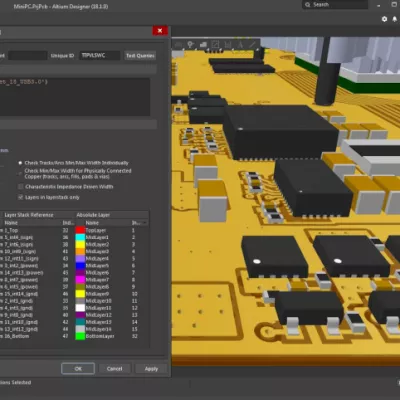The height and width of the screenshot is (400, 400).
Task: Click the search magnifier icon
Action: point(308,5)
